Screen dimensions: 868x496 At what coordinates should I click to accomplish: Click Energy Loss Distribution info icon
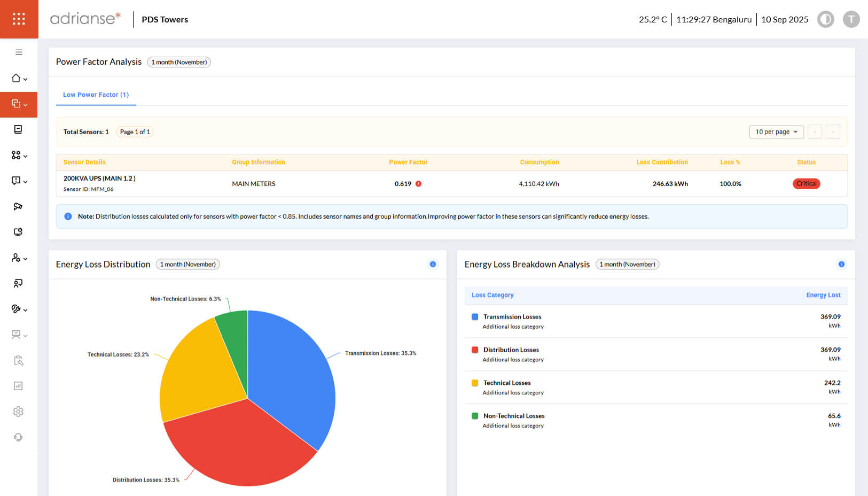[433, 265]
